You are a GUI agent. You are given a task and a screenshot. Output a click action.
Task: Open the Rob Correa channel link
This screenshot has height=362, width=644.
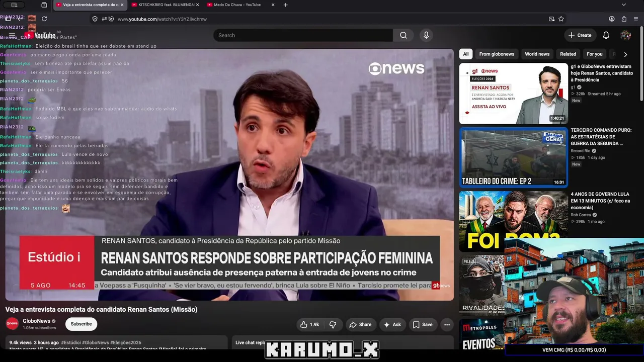(581, 215)
